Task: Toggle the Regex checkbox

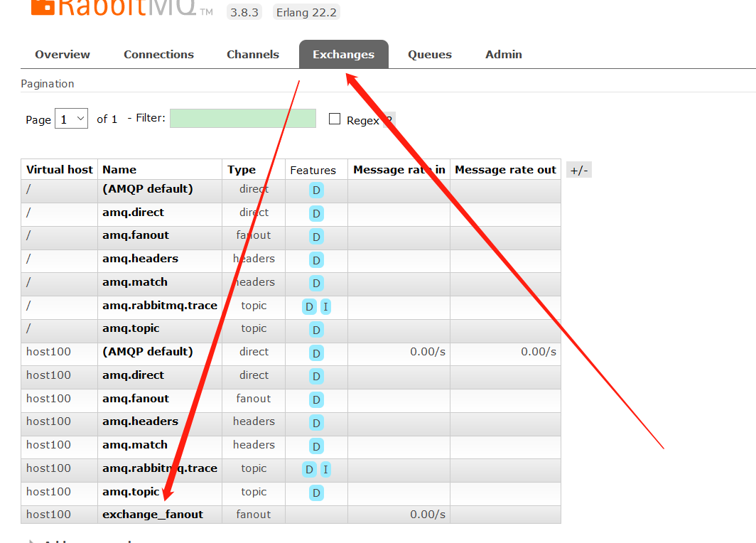Action: point(335,119)
